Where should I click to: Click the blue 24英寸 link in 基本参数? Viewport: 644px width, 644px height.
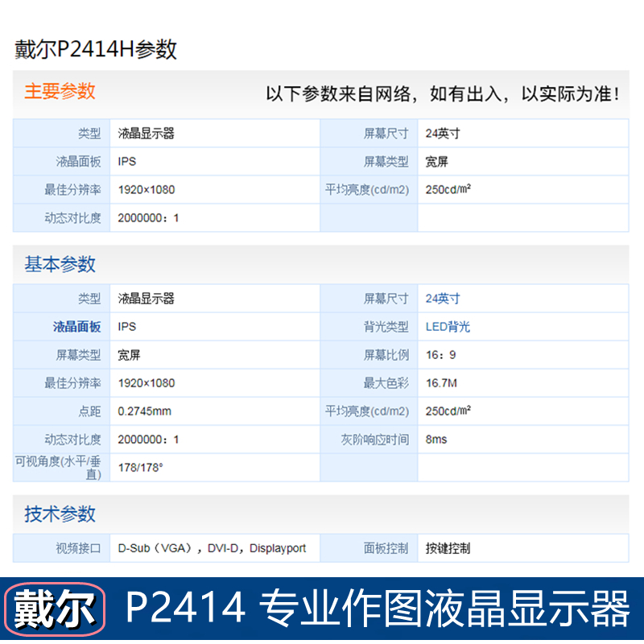pyautogui.click(x=442, y=299)
